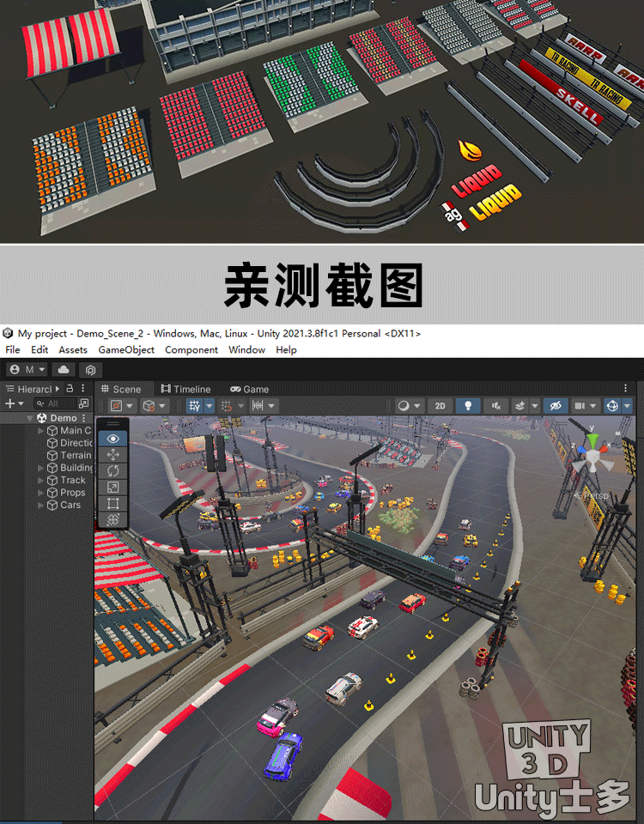The image size is (644, 824).
Task: Open the Timeline tab
Action: click(x=185, y=389)
